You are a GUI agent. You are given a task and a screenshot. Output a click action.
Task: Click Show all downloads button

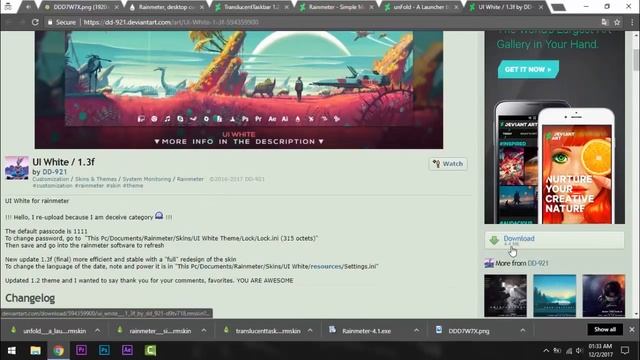pyautogui.click(x=605, y=329)
